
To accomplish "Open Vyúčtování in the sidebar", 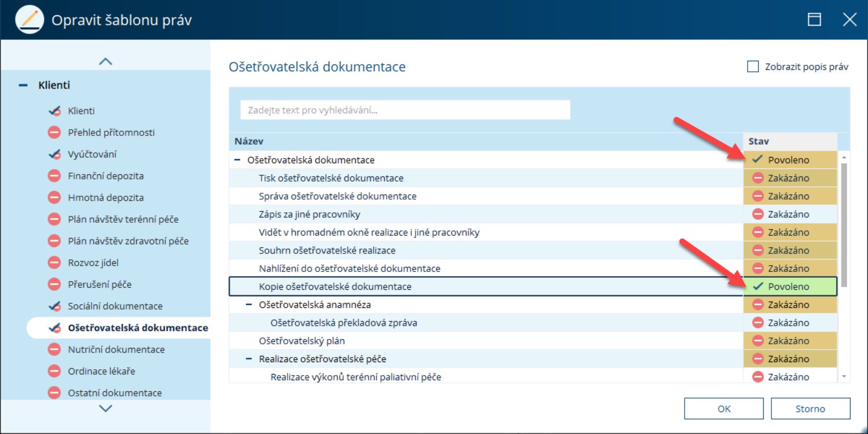I will tap(92, 155).
